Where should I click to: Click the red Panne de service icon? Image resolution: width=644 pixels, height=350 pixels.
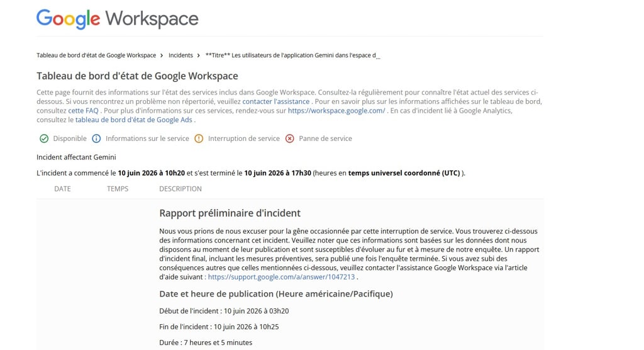click(289, 138)
